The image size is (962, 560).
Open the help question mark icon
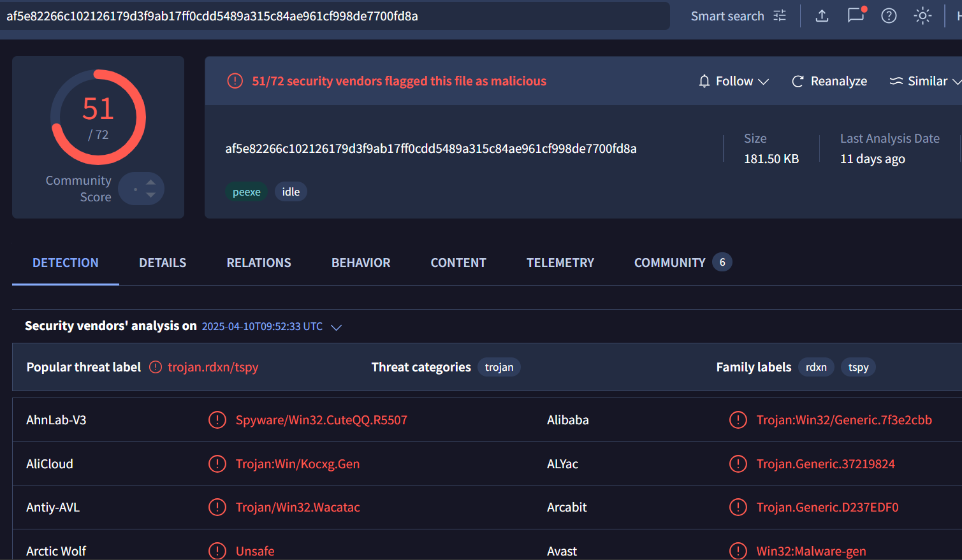click(x=889, y=16)
